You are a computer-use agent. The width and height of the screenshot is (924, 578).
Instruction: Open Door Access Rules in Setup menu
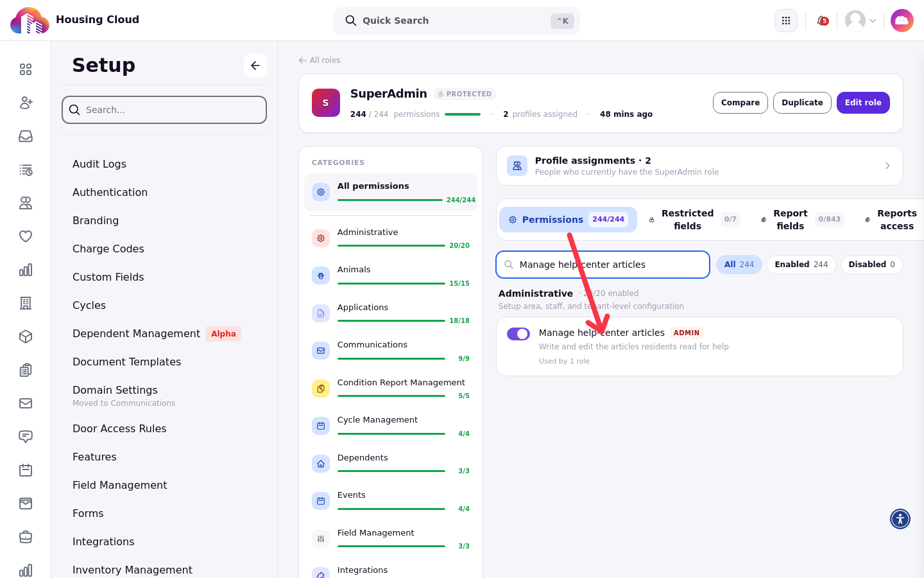point(119,428)
